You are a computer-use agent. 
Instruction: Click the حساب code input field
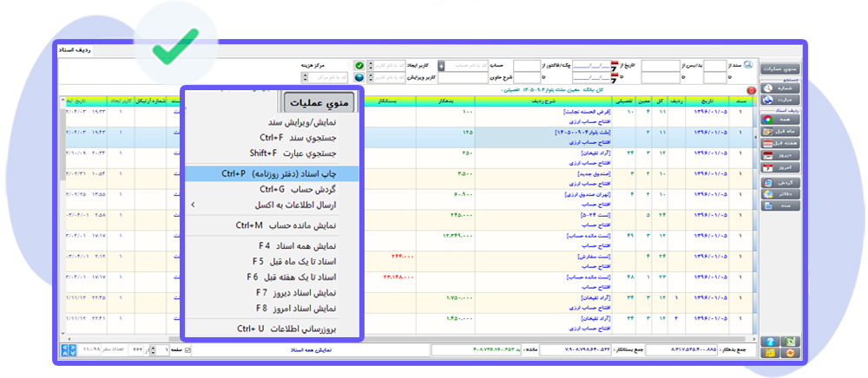coord(467,65)
